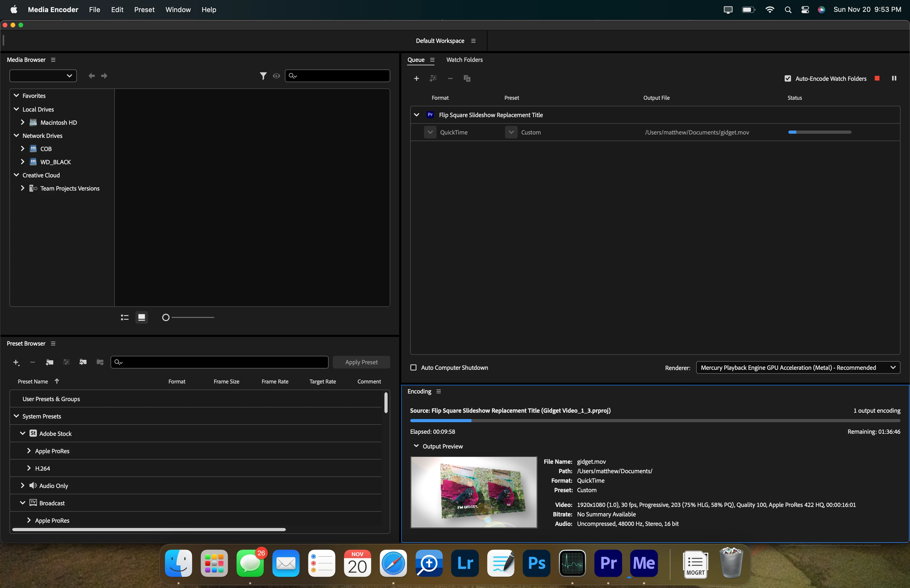Click the Import Presets icon
The width and height of the screenshot is (910, 588).
(x=83, y=362)
